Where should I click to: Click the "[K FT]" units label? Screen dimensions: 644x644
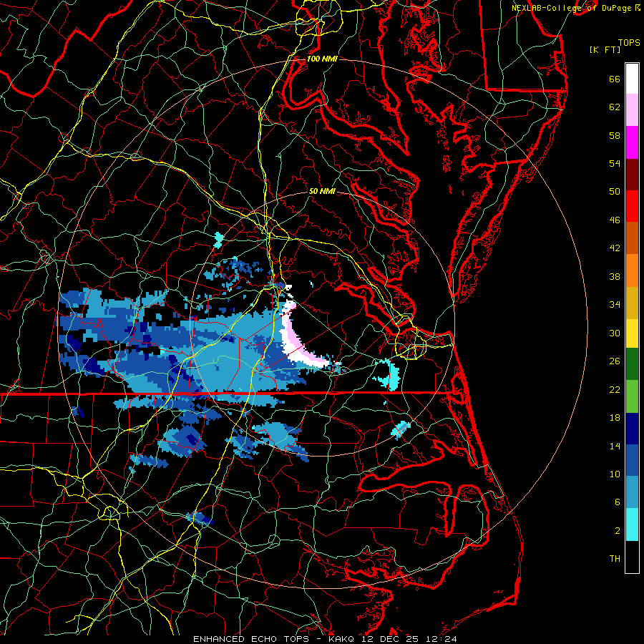point(605,49)
